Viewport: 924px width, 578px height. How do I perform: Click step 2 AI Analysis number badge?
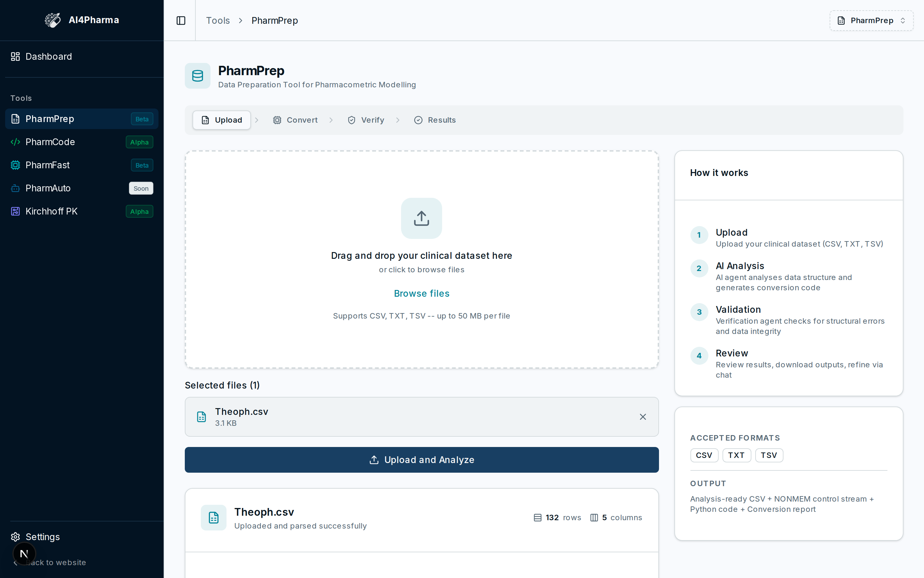pos(699,268)
